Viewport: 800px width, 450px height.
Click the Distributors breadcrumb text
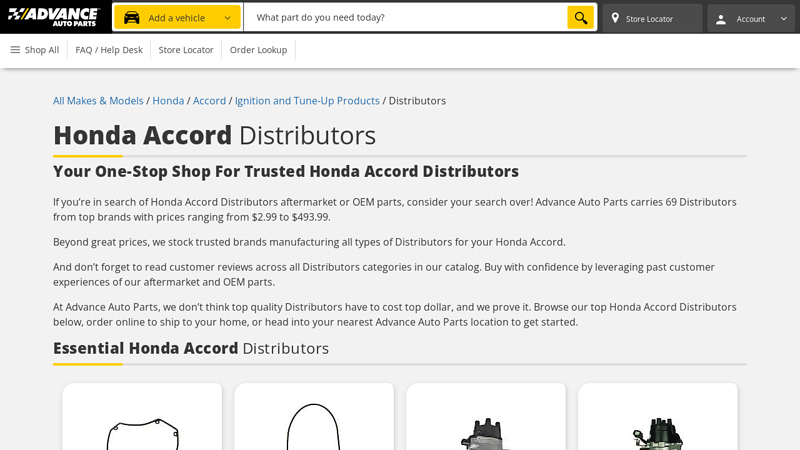417,101
